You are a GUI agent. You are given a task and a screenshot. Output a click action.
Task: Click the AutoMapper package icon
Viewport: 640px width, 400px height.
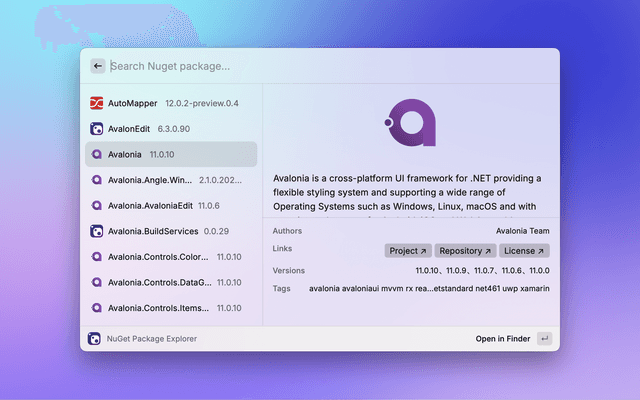(x=97, y=103)
